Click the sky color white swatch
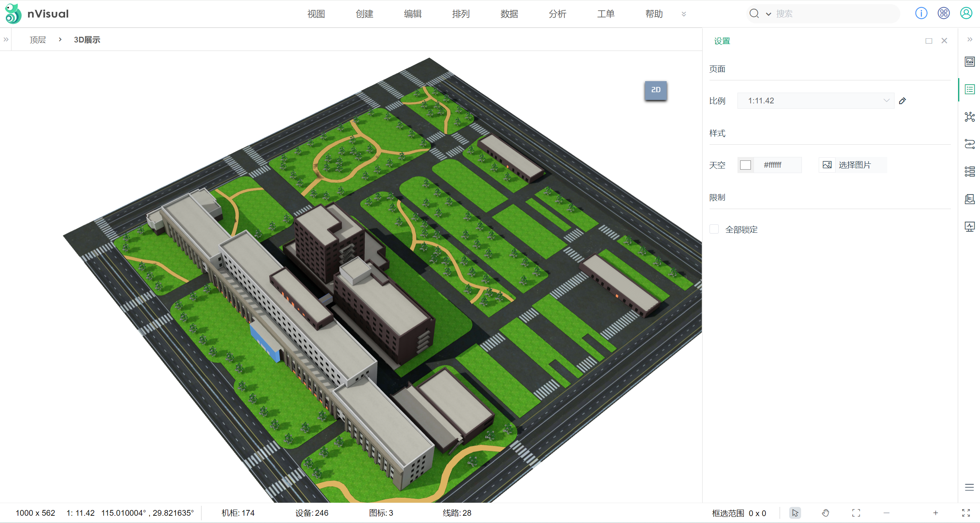 745,165
